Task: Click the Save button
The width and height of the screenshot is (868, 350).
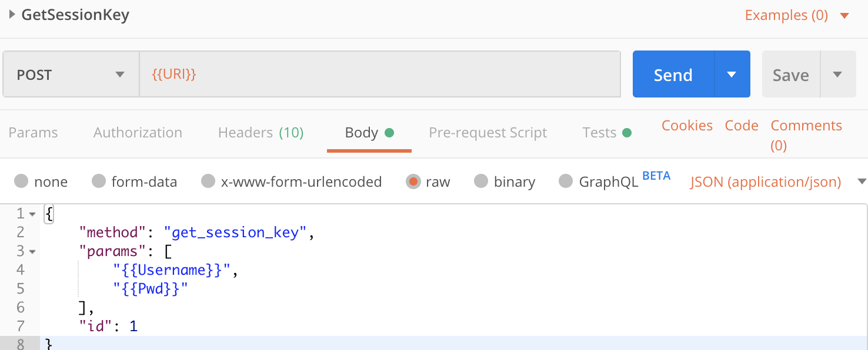Action: [790, 75]
